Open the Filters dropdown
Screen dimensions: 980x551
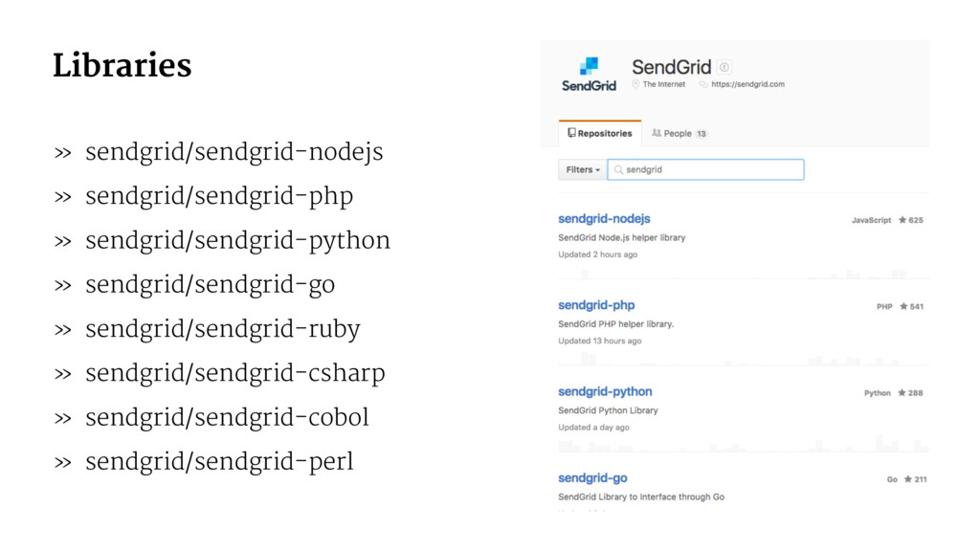coord(583,170)
